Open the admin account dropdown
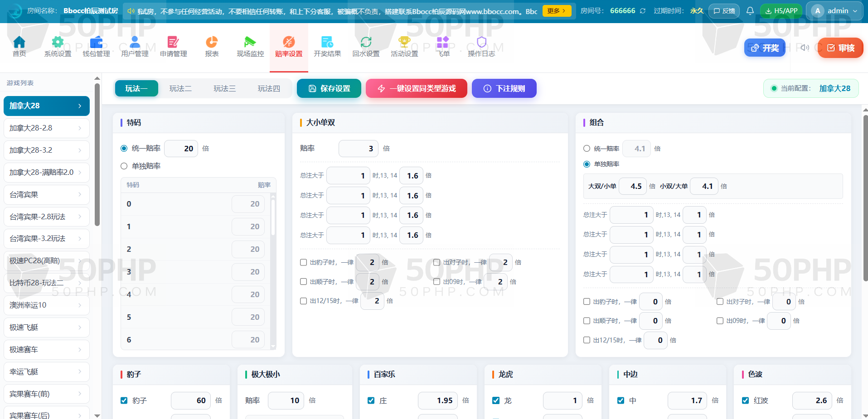Viewport: 868px width, 419px height. (834, 11)
